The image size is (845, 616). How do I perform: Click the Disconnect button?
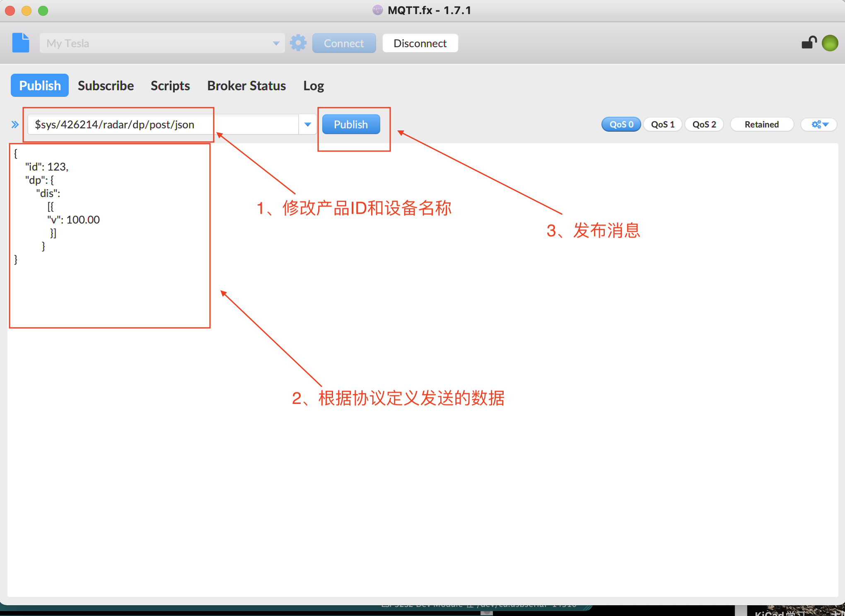point(420,43)
